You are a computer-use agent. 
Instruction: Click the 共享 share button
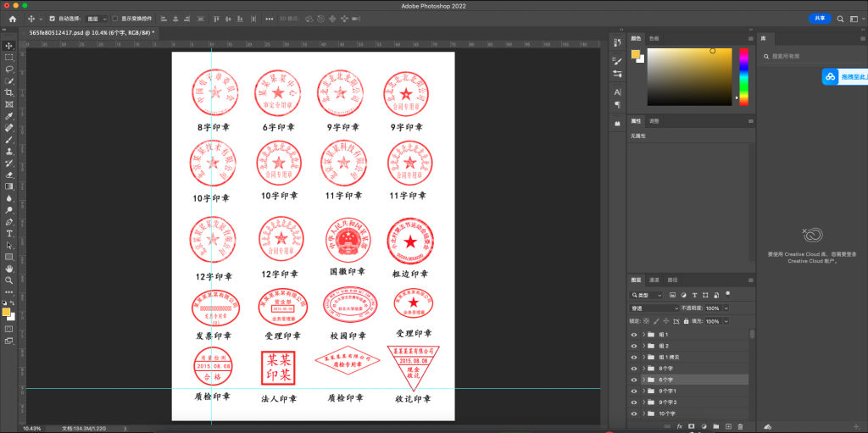(x=820, y=19)
